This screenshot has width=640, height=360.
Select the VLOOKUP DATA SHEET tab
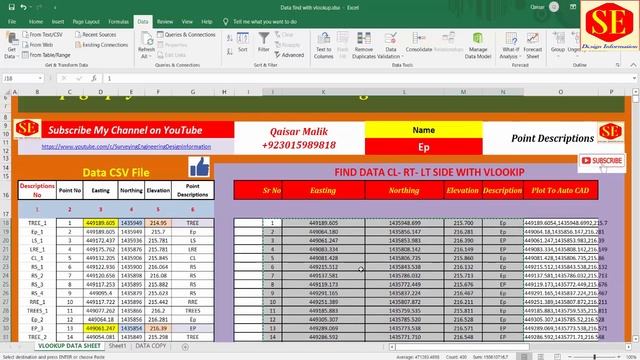[x=69, y=346]
